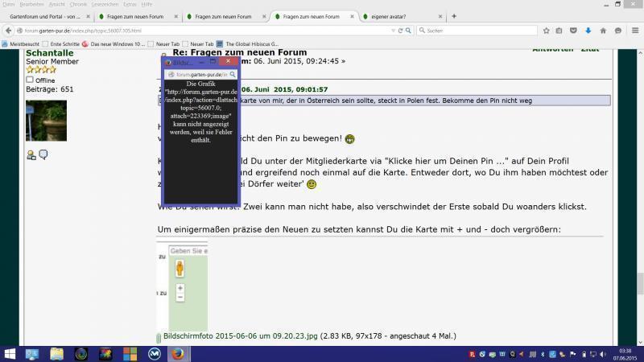Bookmark this page with the star icon

(547, 31)
